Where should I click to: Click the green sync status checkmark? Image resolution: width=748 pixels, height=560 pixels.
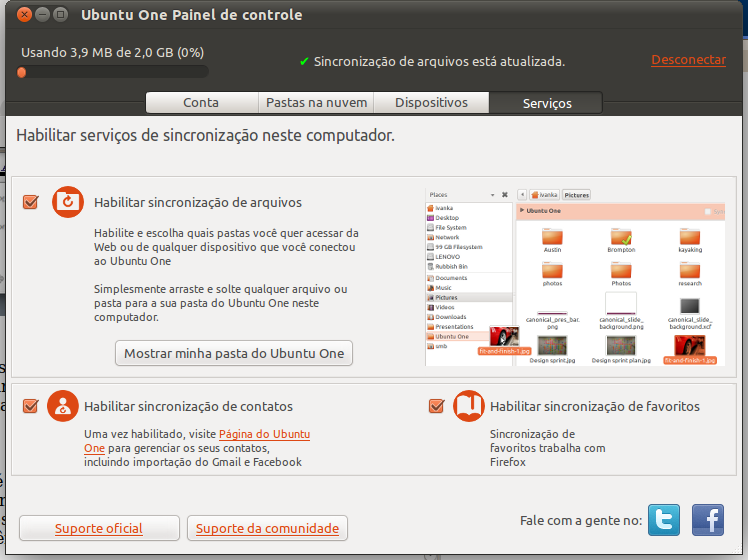[x=304, y=62]
